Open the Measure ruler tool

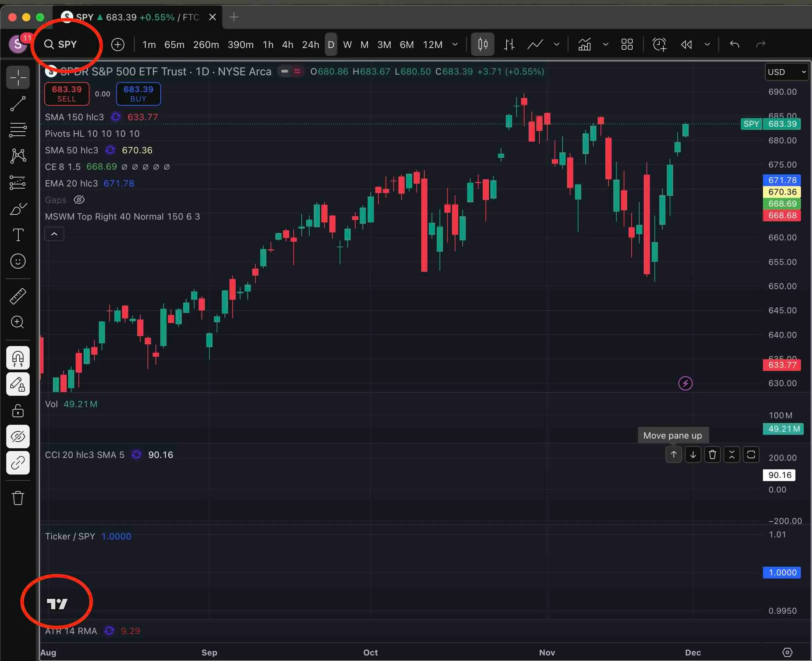18,296
